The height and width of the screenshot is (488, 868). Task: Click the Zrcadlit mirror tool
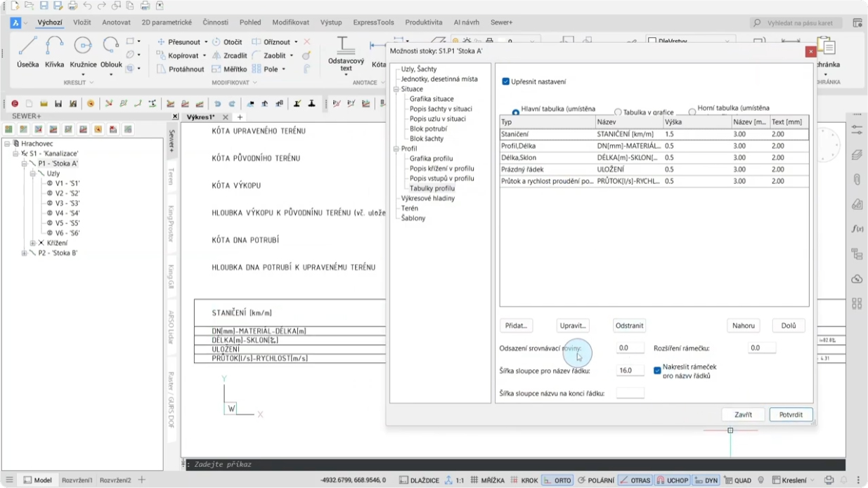click(230, 55)
